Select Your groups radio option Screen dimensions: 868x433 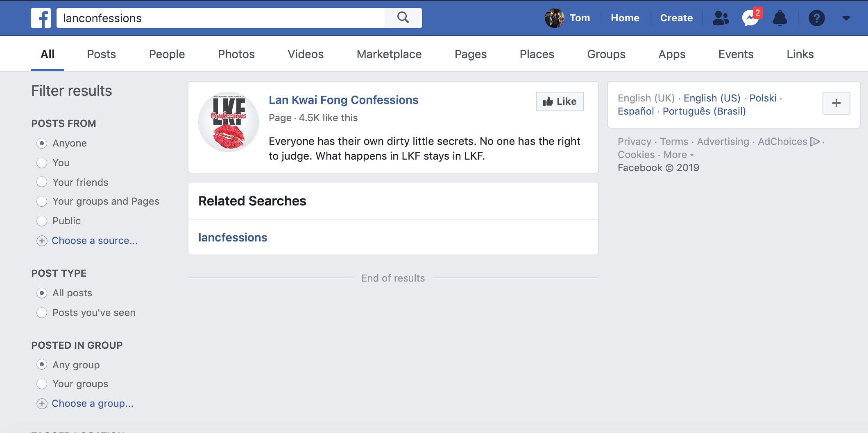coord(42,384)
